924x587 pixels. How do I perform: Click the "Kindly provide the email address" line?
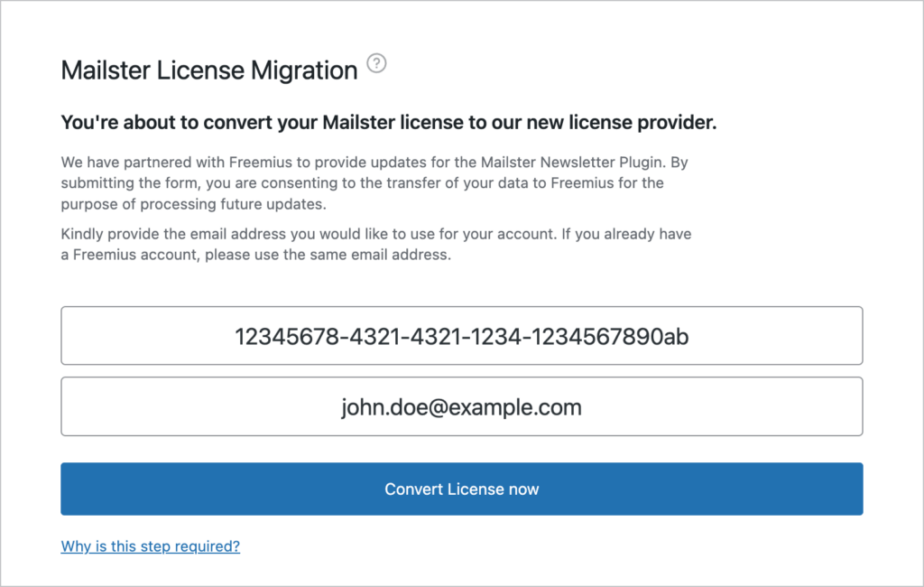coord(375,234)
